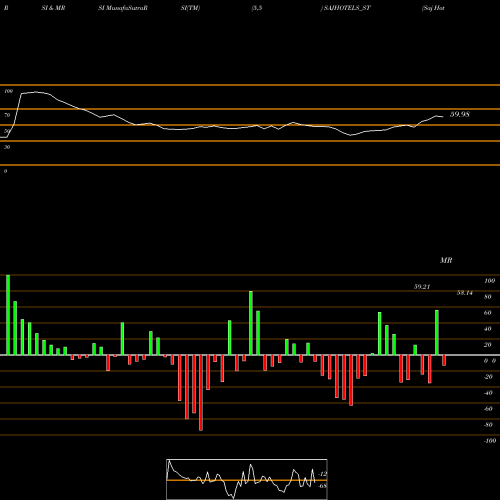Click the tallest green bar at far left
The height and width of the screenshot is (500, 500).
click(8, 315)
